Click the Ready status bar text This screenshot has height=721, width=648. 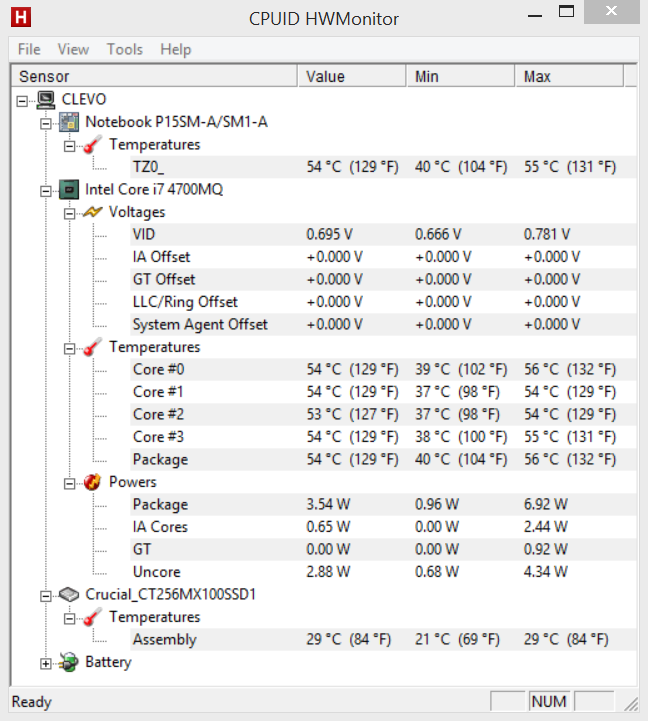32,702
